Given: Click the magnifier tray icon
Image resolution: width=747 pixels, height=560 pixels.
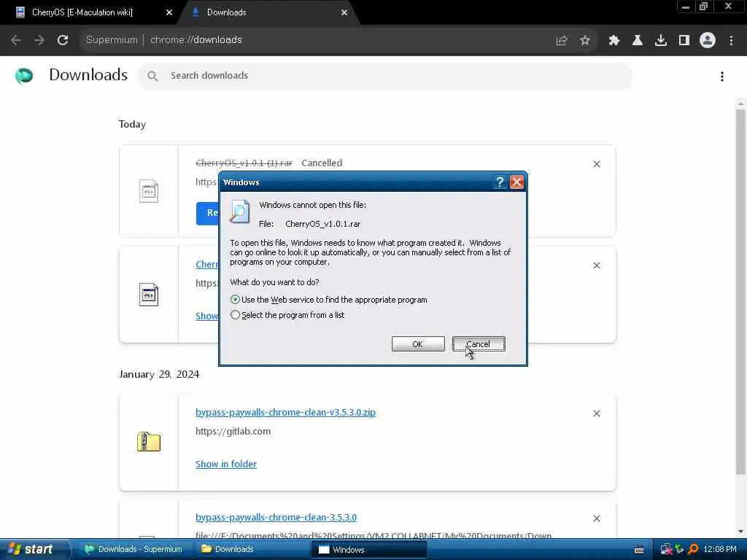Looking at the screenshot, I should pyautogui.click(x=693, y=550).
